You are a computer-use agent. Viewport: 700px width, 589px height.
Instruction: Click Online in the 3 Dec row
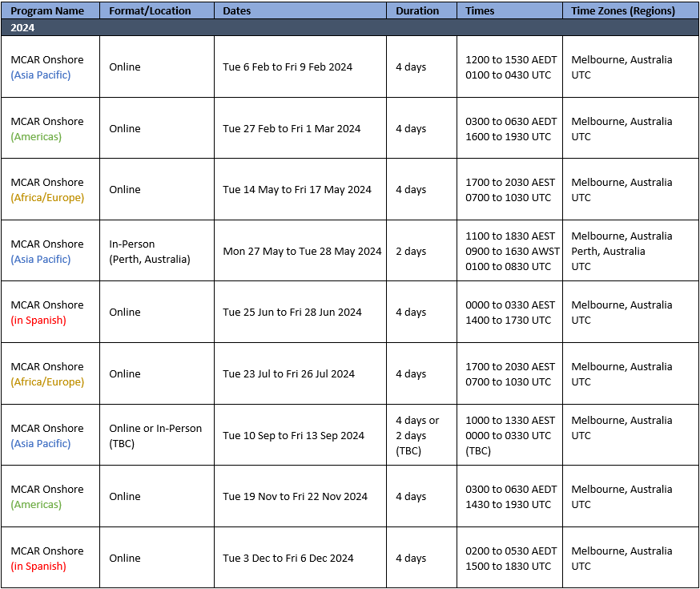pos(125,559)
